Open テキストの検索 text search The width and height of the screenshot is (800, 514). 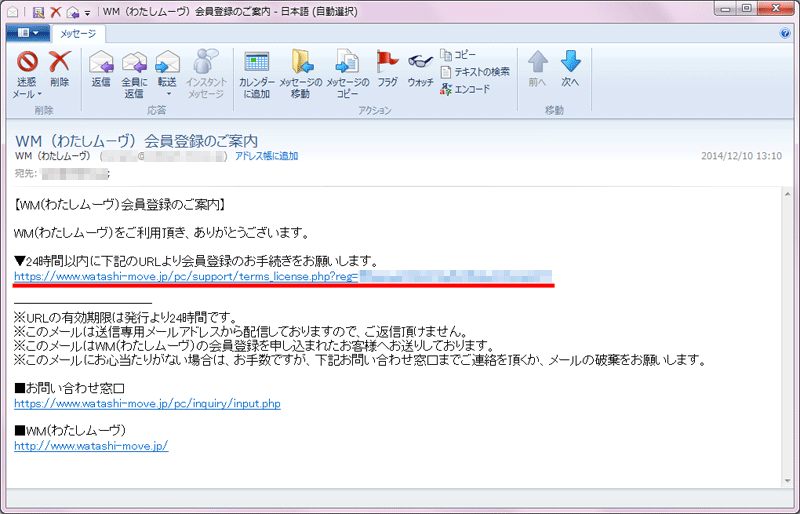click(475, 72)
